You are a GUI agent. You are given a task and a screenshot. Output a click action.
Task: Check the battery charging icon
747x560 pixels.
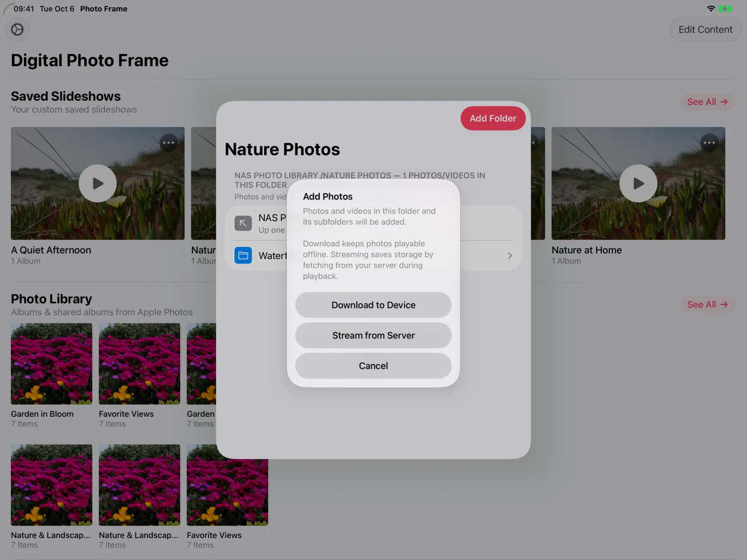[725, 8]
